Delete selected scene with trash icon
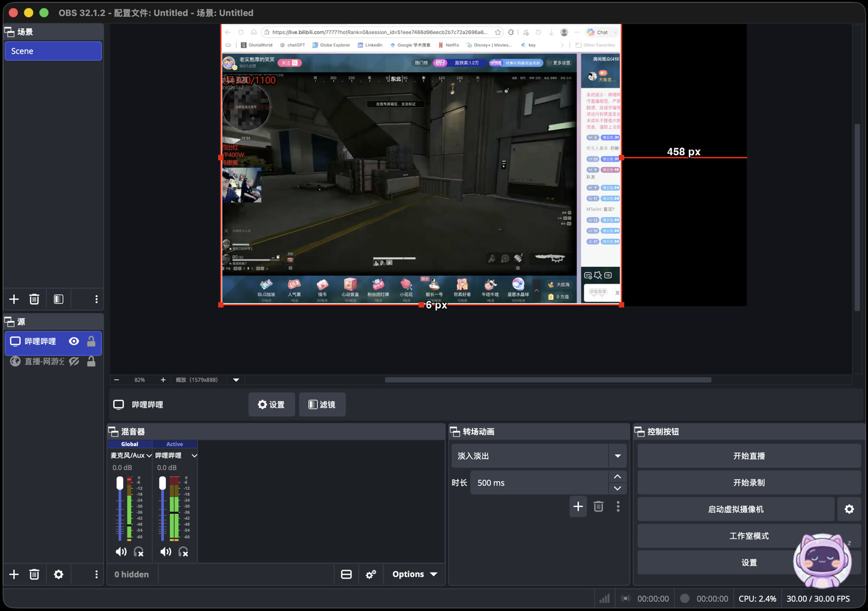Image resolution: width=868 pixels, height=611 pixels. (34, 299)
